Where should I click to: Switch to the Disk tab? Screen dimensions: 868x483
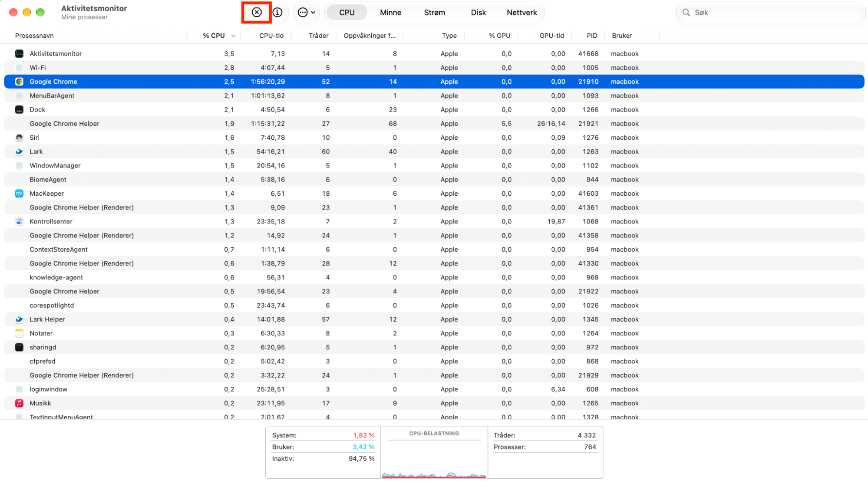click(x=478, y=12)
